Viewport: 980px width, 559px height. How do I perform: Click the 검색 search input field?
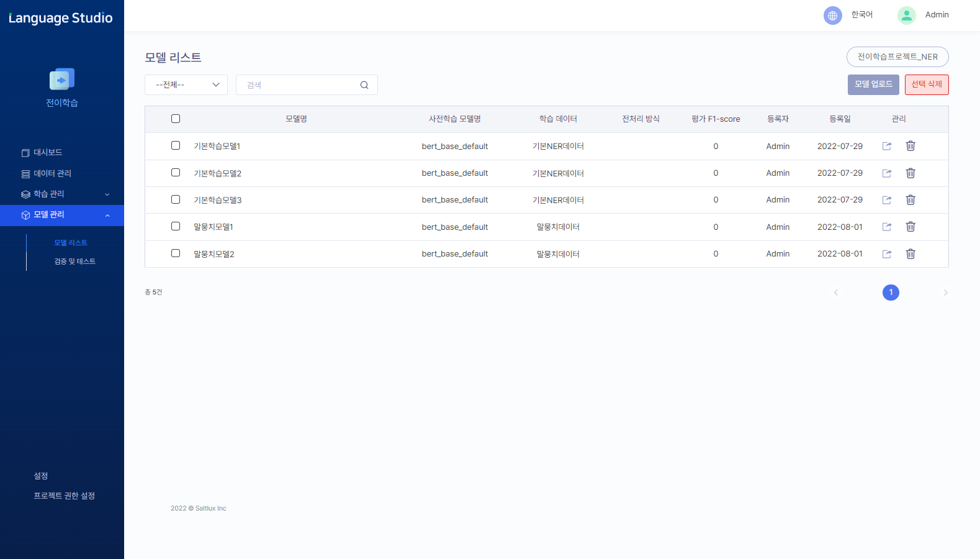coord(298,85)
